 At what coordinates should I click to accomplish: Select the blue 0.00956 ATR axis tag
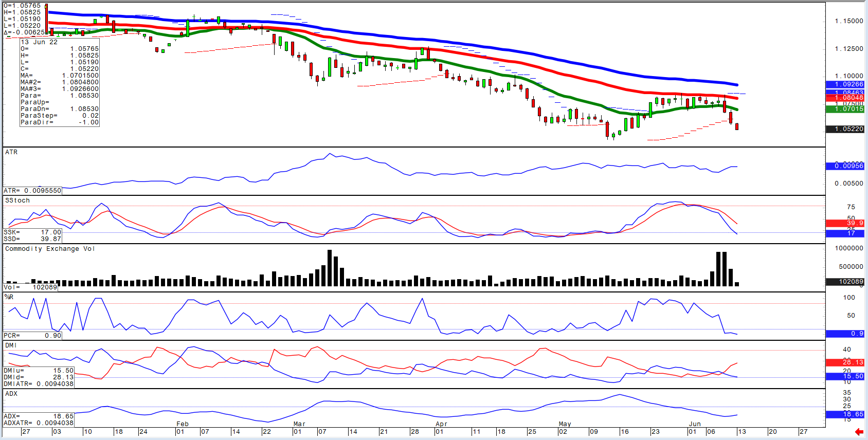pos(845,166)
